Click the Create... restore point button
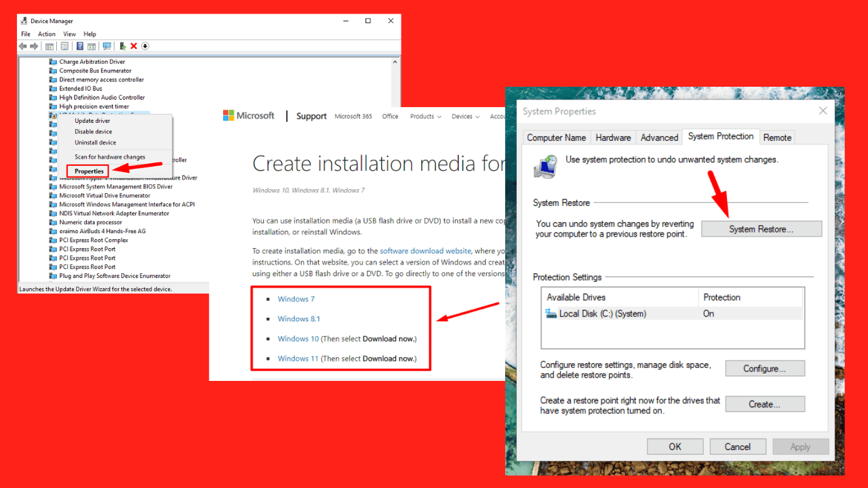The image size is (868, 488). coord(764,404)
